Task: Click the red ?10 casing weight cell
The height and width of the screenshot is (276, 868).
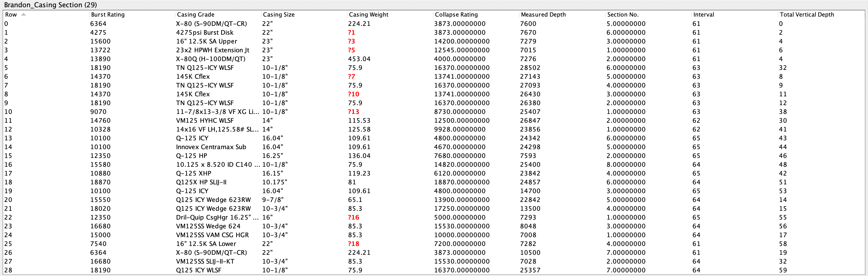Action: (x=353, y=94)
